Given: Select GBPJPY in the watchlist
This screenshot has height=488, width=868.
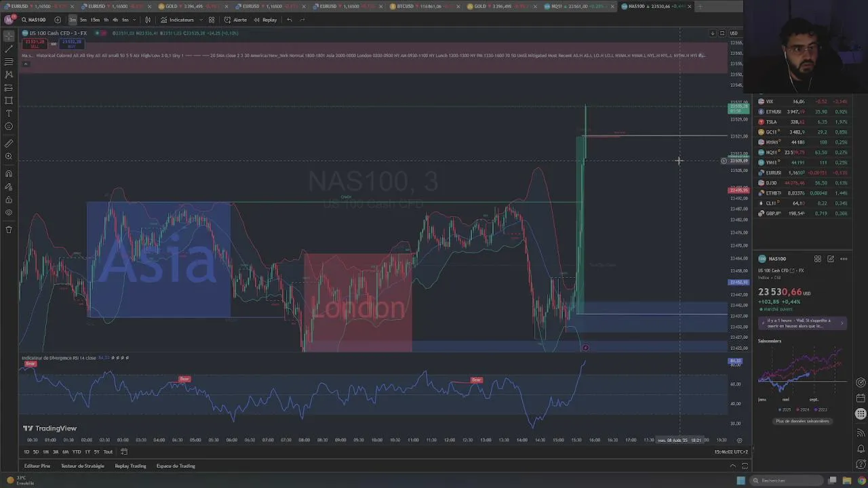Looking at the screenshot, I should pyautogui.click(x=804, y=213).
